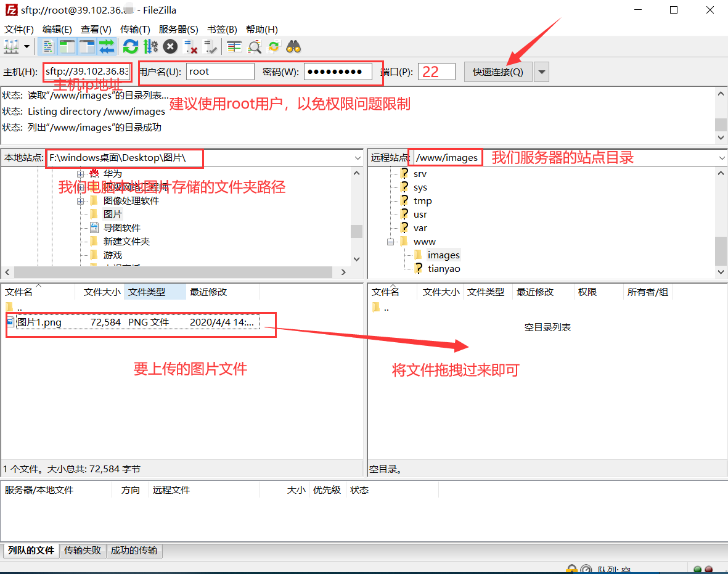
Task: Disconnect from the current server
Action: (190, 46)
